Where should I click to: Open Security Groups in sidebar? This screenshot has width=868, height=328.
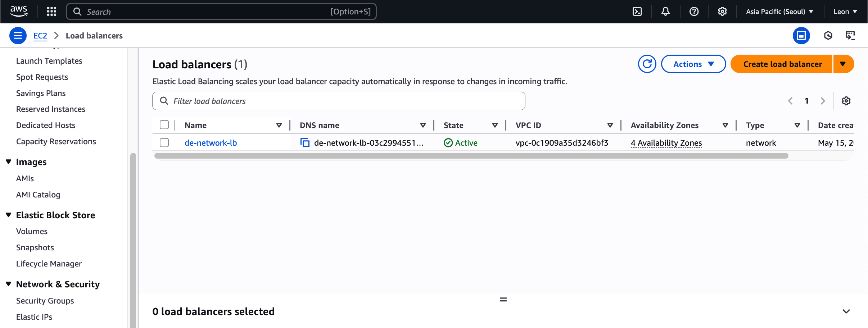[x=45, y=301]
